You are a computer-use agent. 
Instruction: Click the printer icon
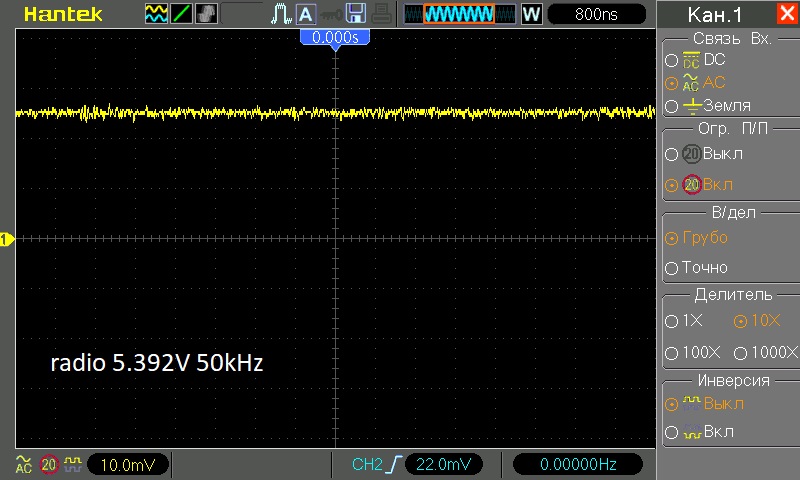(381, 14)
